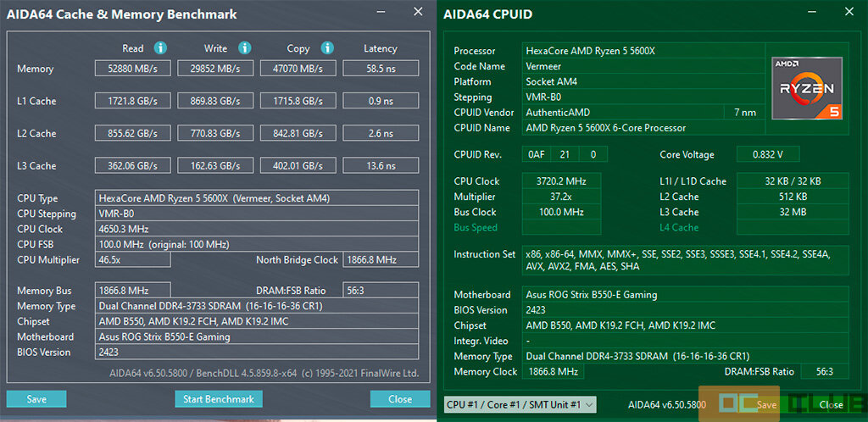Select L2 Cache copy value 842.81 GB/s
This screenshot has height=422, width=868.
pyautogui.click(x=298, y=133)
